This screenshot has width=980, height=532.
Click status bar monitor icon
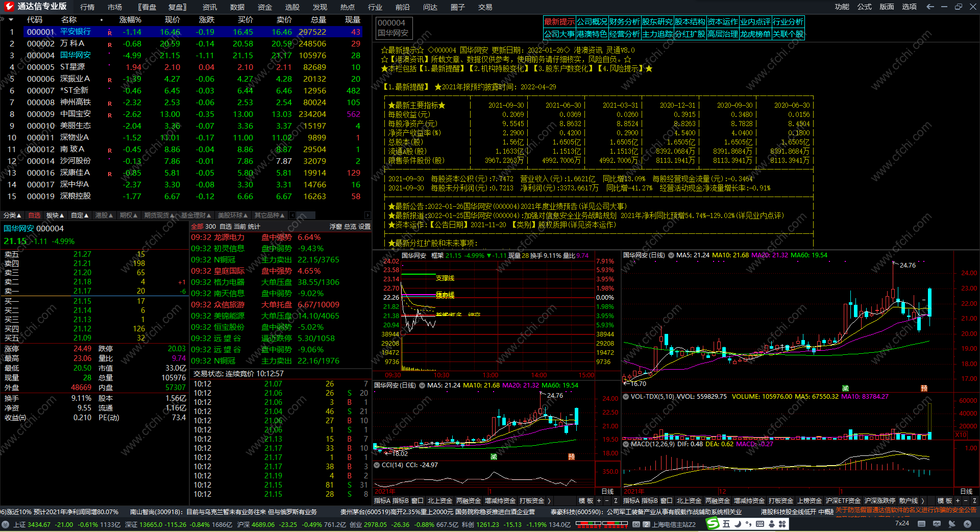(x=937, y=524)
